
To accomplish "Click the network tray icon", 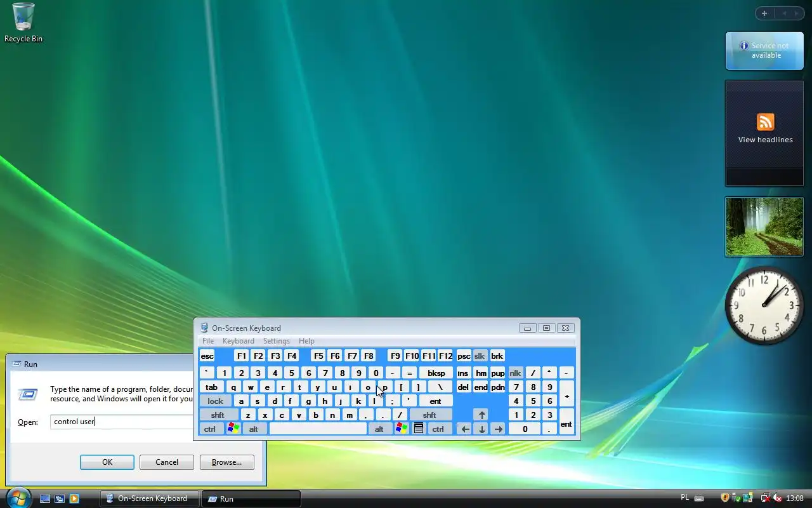I will 765,498.
